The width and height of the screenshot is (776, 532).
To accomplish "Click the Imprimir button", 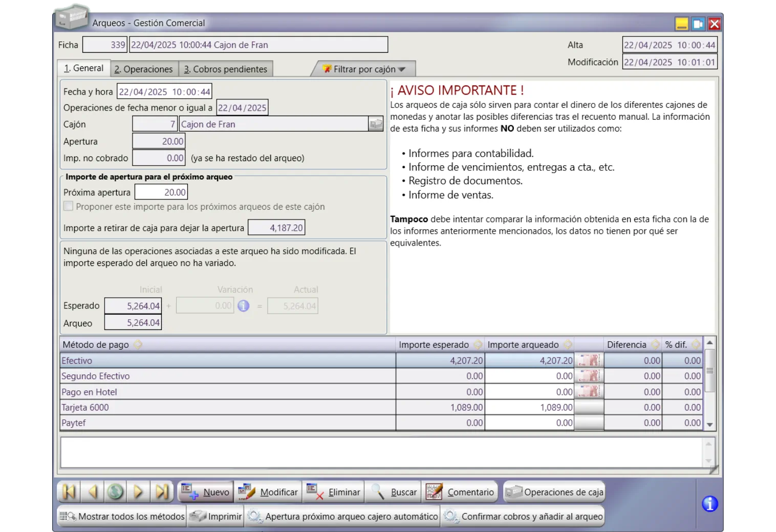I will point(215,517).
